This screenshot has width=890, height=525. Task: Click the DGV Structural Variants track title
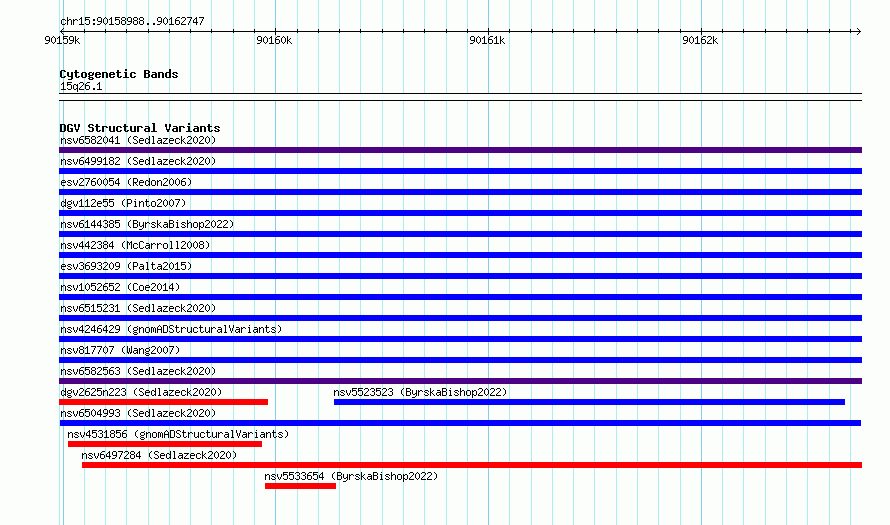pos(140,128)
